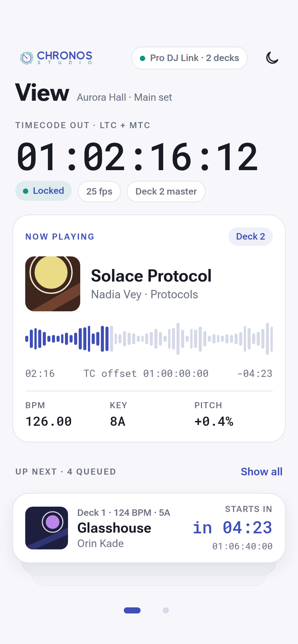Open the Glasshouse album artwork
The image size is (298, 644).
tap(47, 528)
